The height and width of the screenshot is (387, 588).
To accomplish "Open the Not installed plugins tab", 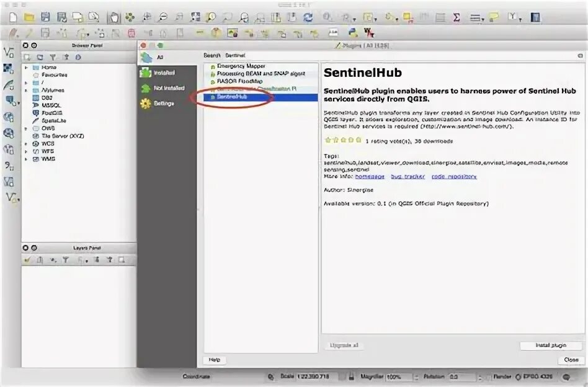I will coord(167,88).
